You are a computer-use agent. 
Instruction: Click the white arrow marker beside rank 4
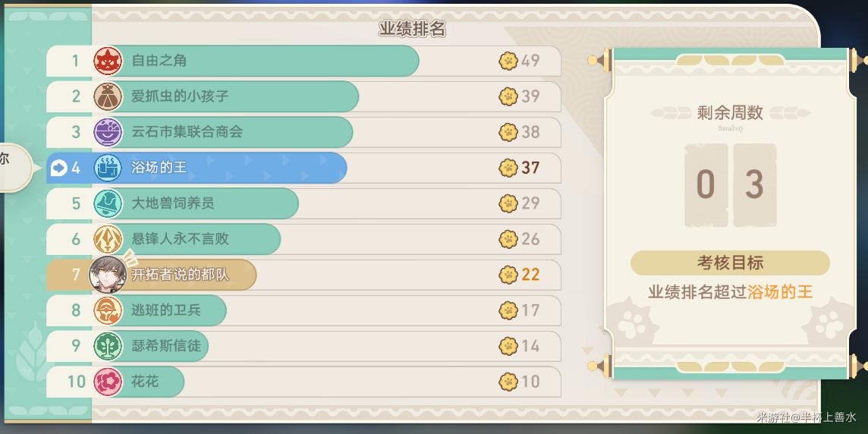point(58,168)
